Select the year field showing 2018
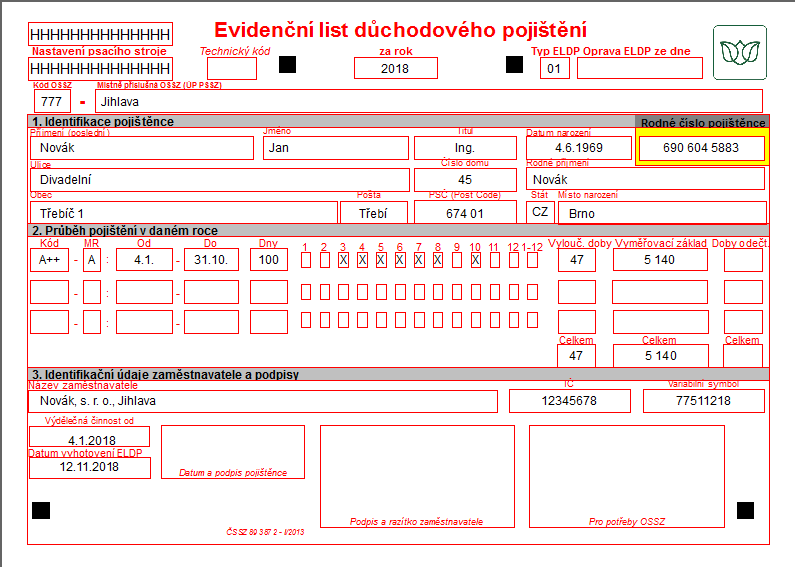 click(x=395, y=68)
